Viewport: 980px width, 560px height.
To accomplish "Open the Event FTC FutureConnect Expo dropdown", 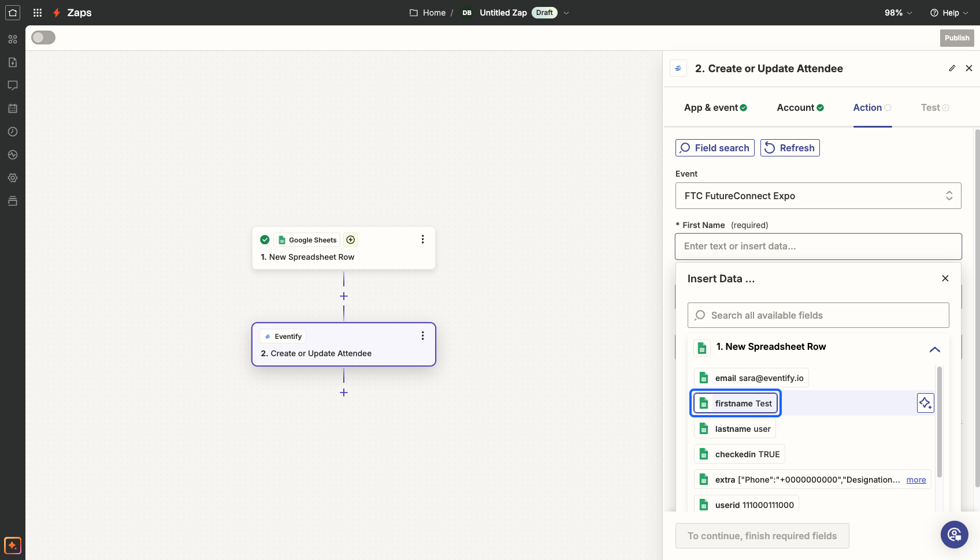I will point(818,196).
